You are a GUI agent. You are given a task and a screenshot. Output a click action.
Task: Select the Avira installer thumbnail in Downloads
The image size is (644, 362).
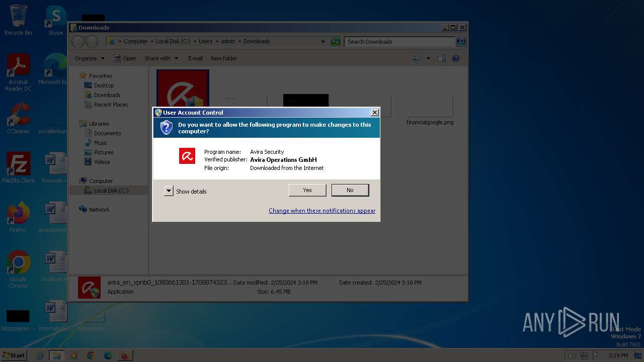[x=183, y=88]
